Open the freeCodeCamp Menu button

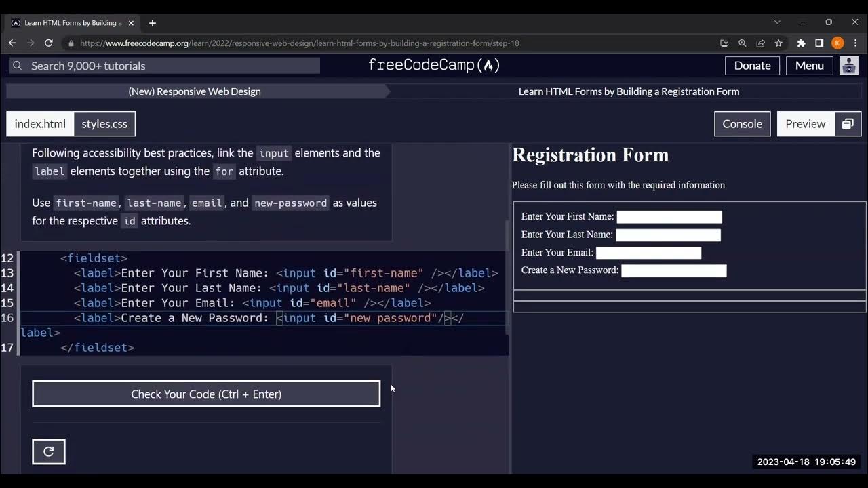pos(809,66)
